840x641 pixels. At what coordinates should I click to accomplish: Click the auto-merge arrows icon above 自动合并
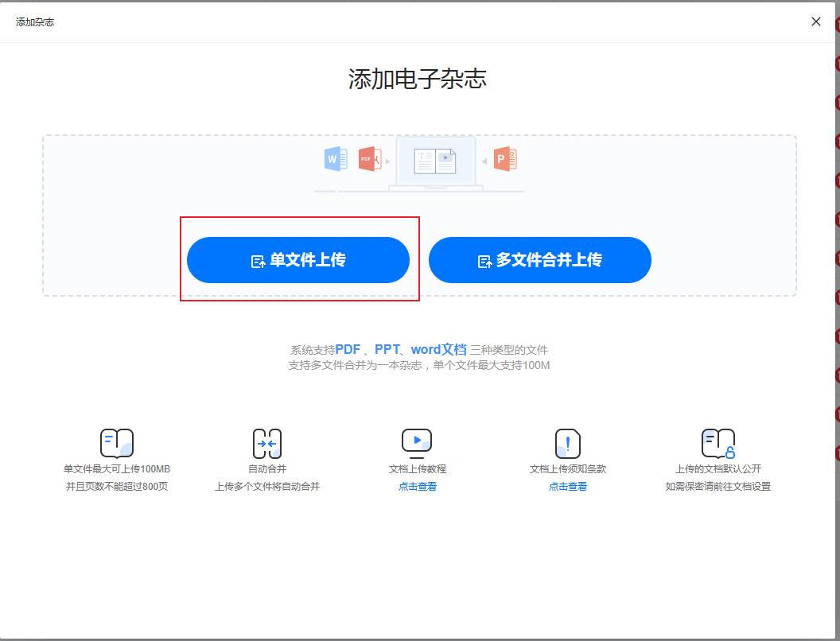pos(267,443)
